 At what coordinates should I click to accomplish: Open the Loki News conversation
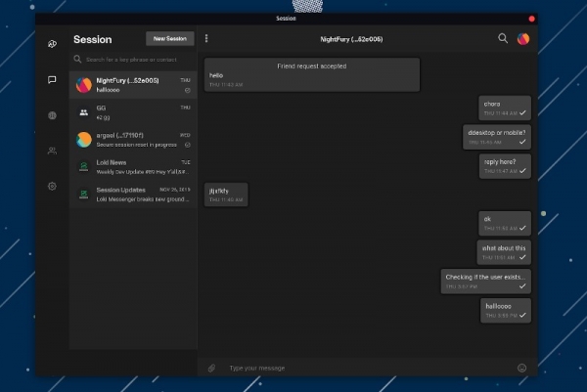click(x=133, y=167)
